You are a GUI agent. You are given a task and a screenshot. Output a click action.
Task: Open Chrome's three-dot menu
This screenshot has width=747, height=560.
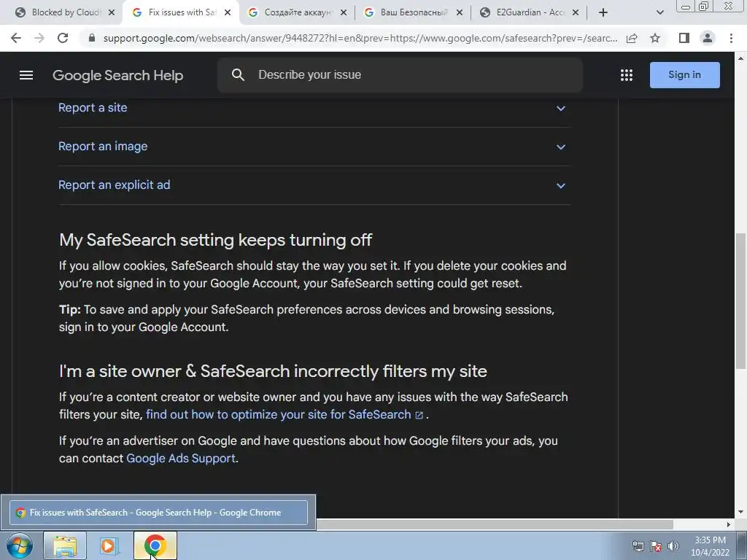pyautogui.click(x=731, y=38)
